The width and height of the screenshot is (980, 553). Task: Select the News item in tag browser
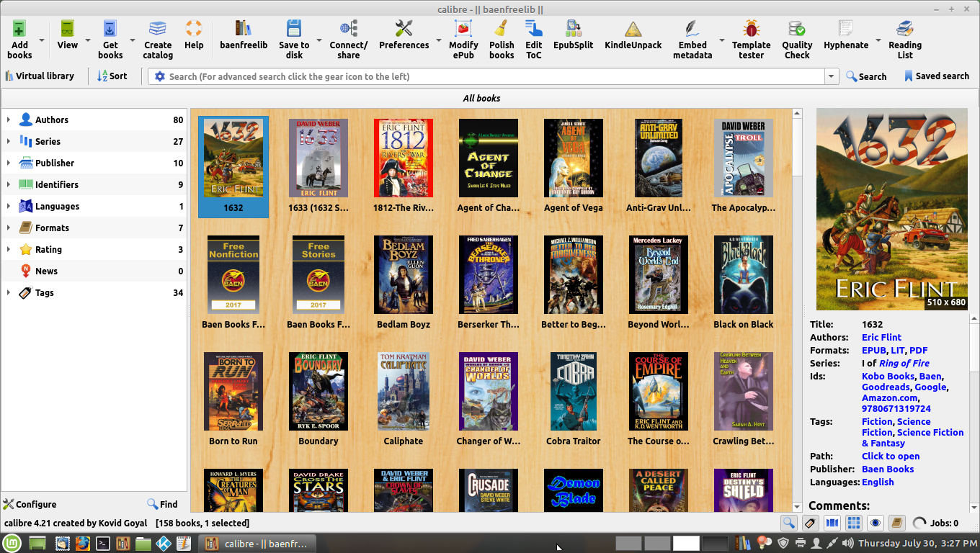pos(94,271)
